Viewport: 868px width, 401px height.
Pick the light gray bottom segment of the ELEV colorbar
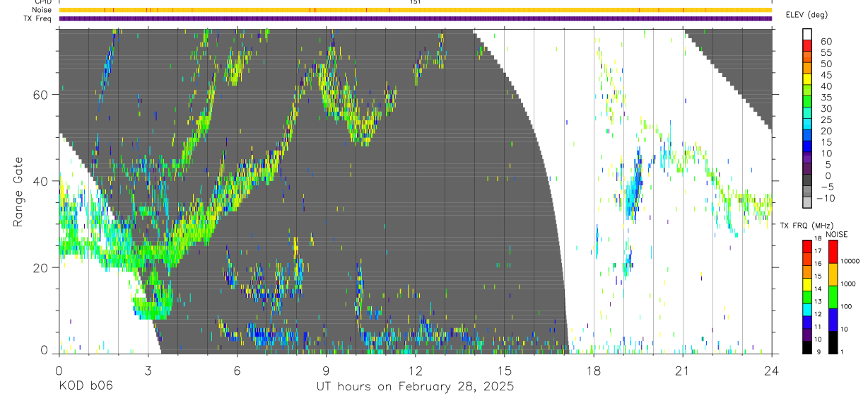tap(807, 202)
